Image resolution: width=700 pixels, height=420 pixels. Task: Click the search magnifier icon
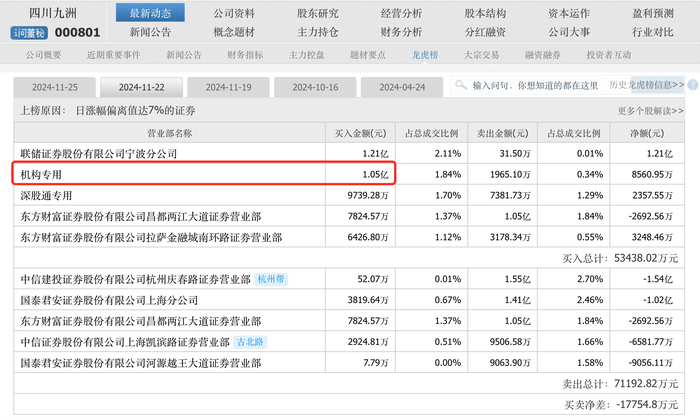click(461, 85)
